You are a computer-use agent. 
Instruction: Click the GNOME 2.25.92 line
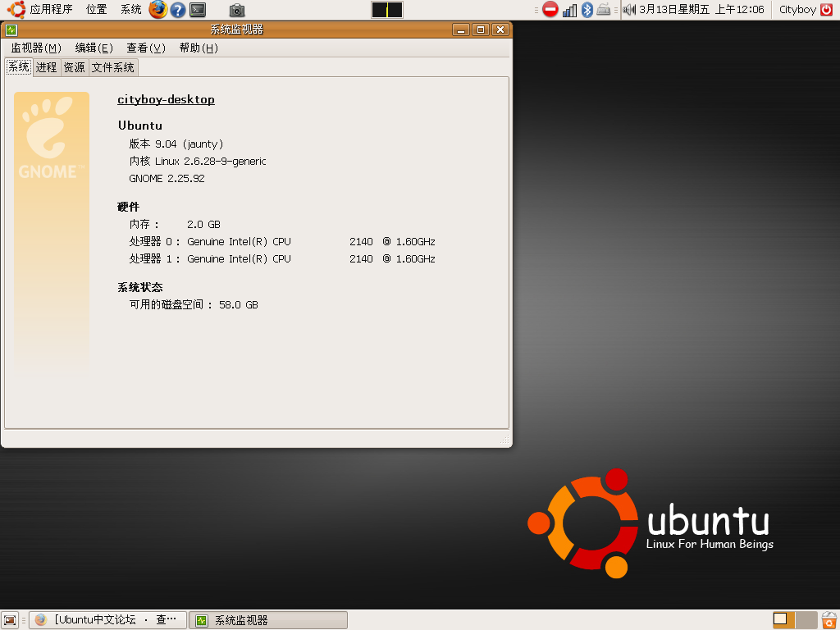click(167, 178)
